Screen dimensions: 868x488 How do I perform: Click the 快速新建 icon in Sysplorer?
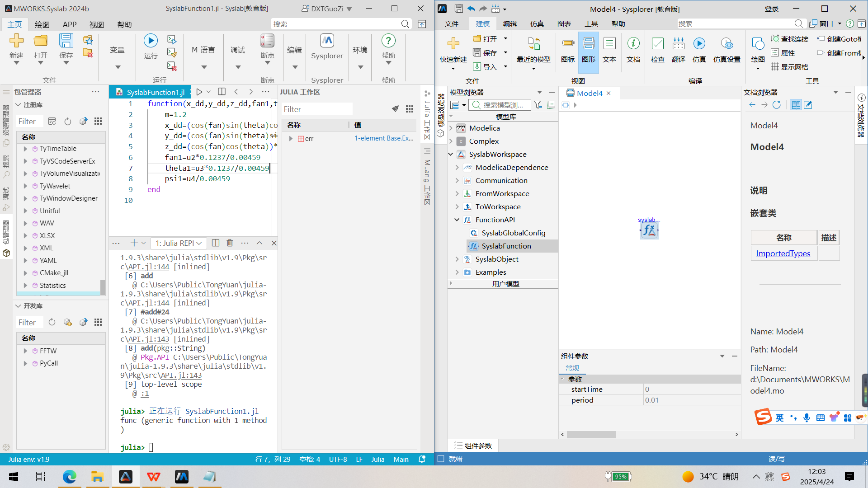point(453,43)
